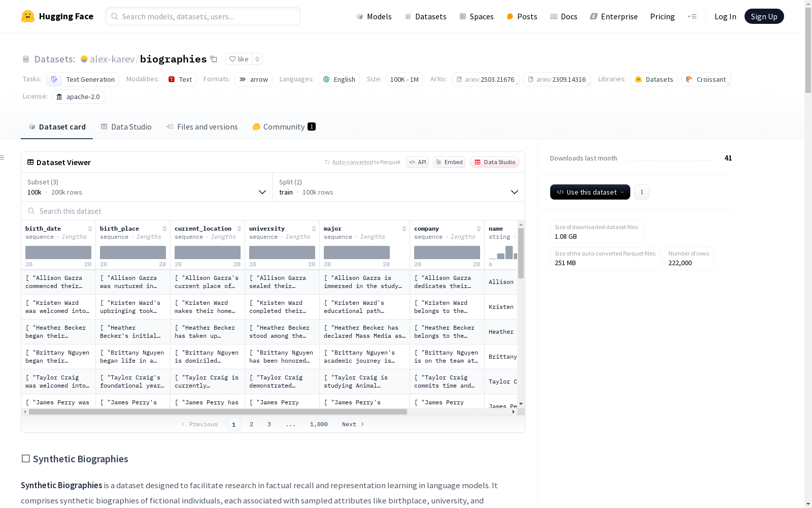Screen dimensions: 812x508
Task: Open the API button in Dataset Viewer
Action: click(418, 162)
